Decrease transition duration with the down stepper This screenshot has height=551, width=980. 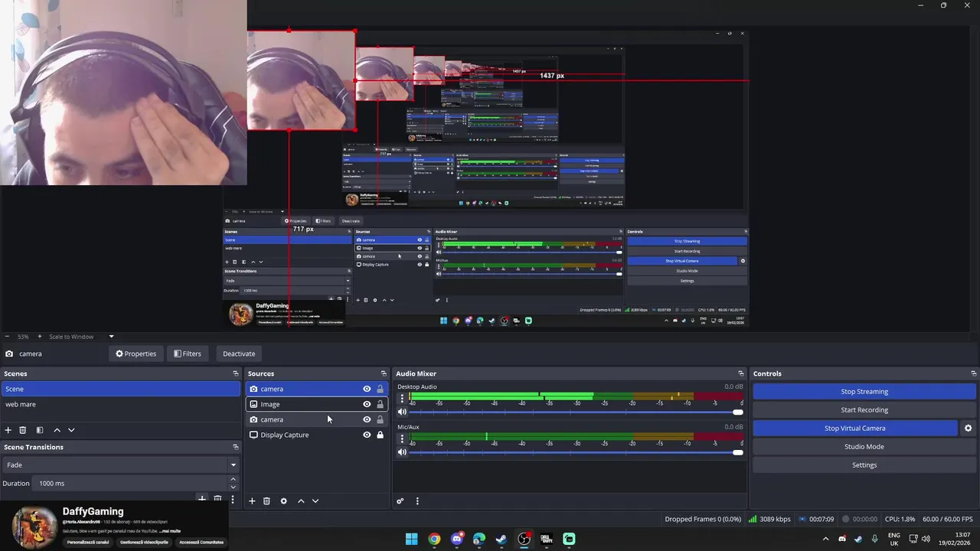pyautogui.click(x=233, y=487)
